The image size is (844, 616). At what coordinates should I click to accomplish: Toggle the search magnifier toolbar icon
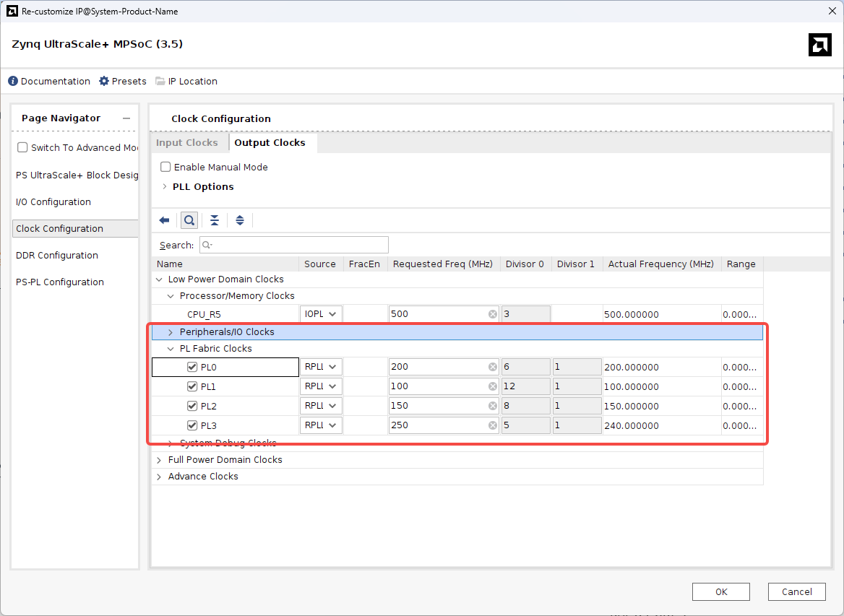pyautogui.click(x=189, y=220)
